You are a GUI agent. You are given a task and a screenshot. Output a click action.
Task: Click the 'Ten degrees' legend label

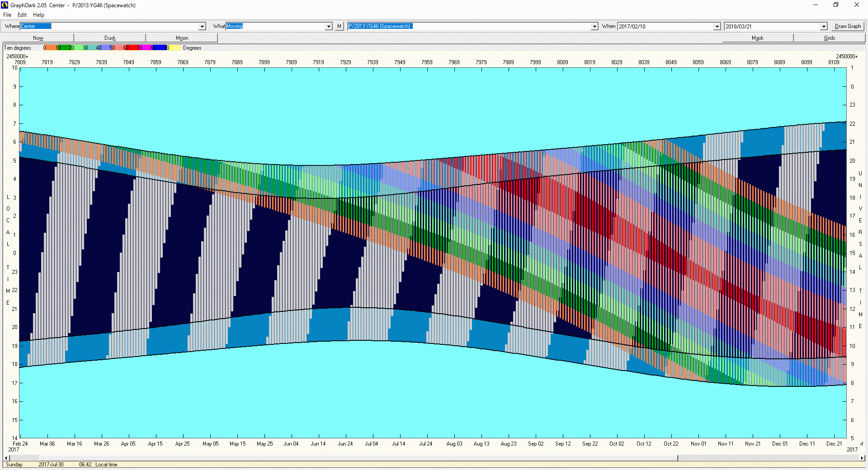(x=17, y=48)
